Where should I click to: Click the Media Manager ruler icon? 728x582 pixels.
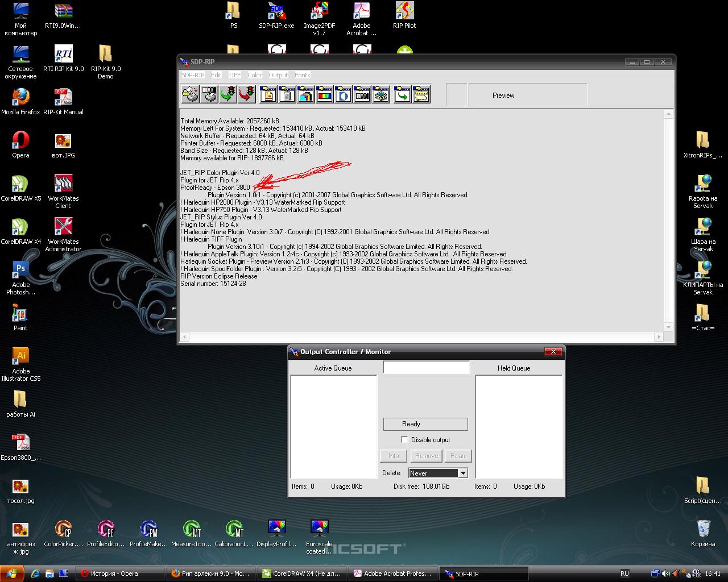coord(421,94)
